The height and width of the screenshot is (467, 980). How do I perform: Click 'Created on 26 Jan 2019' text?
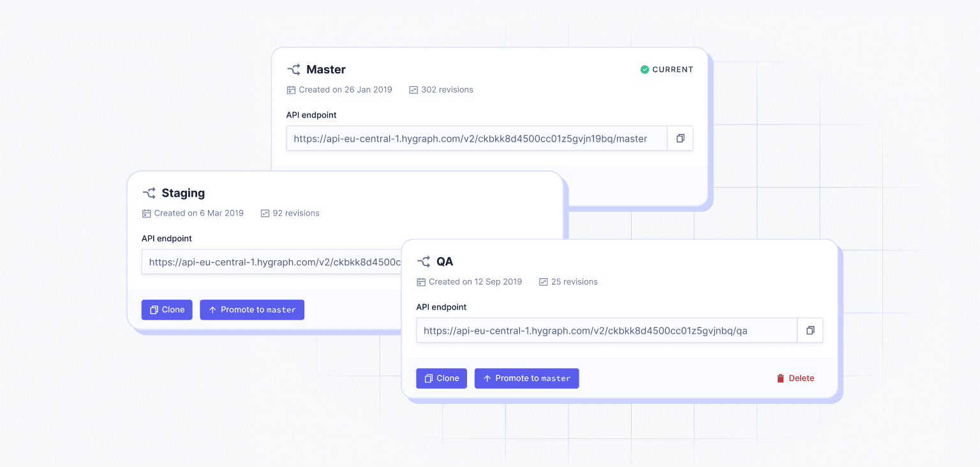point(345,90)
